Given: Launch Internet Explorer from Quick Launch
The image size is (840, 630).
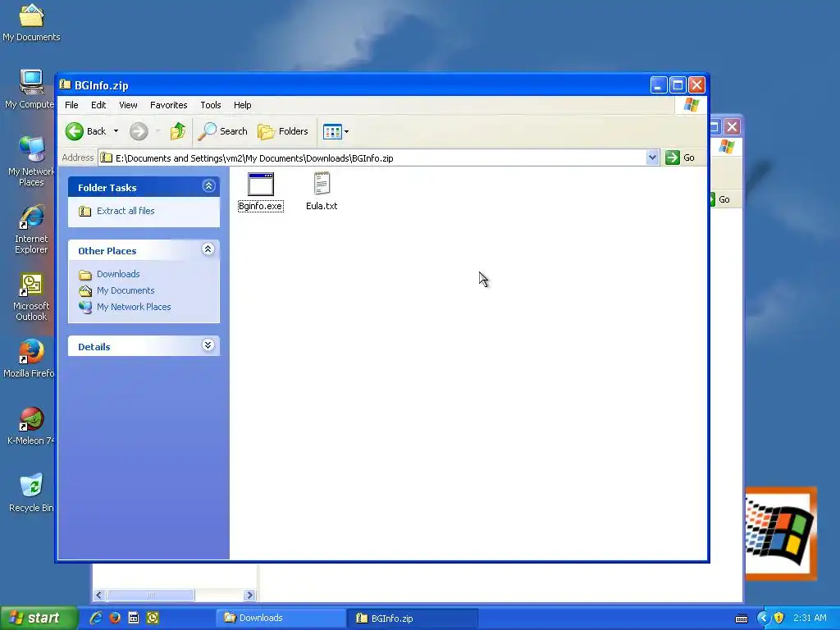Looking at the screenshot, I should click(x=96, y=618).
